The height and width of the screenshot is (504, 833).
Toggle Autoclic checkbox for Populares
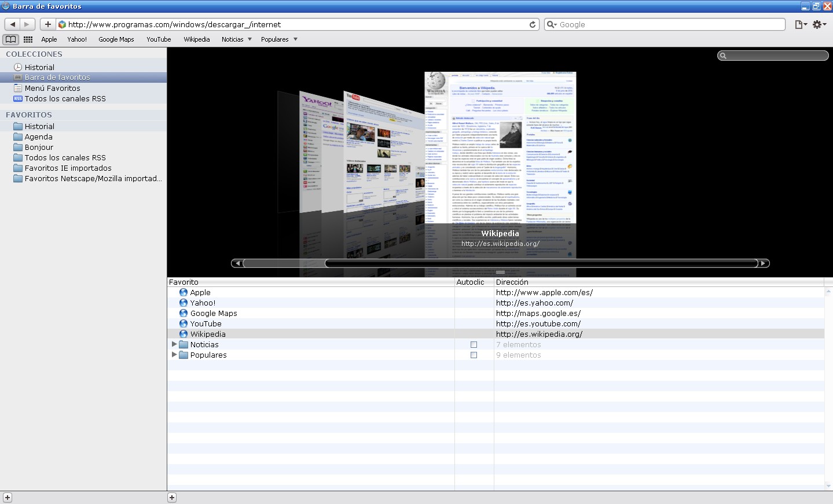[474, 355]
